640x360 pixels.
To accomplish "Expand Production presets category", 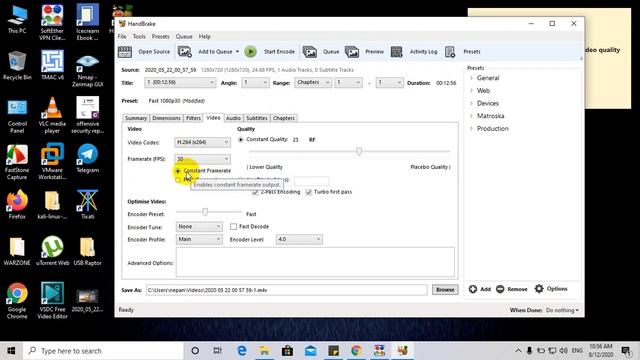I will [x=471, y=129].
